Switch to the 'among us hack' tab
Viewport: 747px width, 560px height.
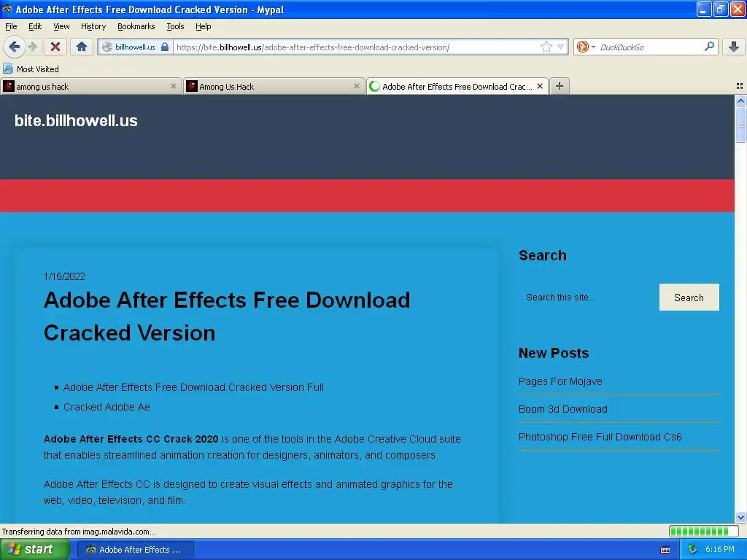click(x=90, y=86)
